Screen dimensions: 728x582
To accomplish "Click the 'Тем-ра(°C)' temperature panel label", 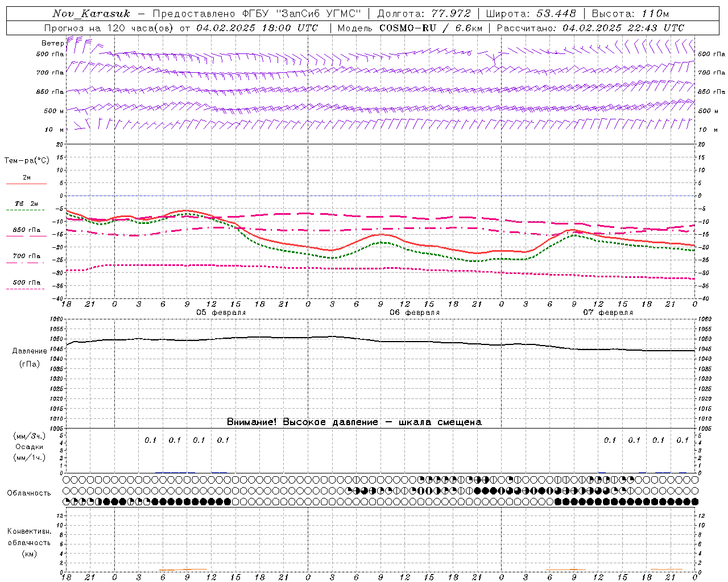I will 27,161.
